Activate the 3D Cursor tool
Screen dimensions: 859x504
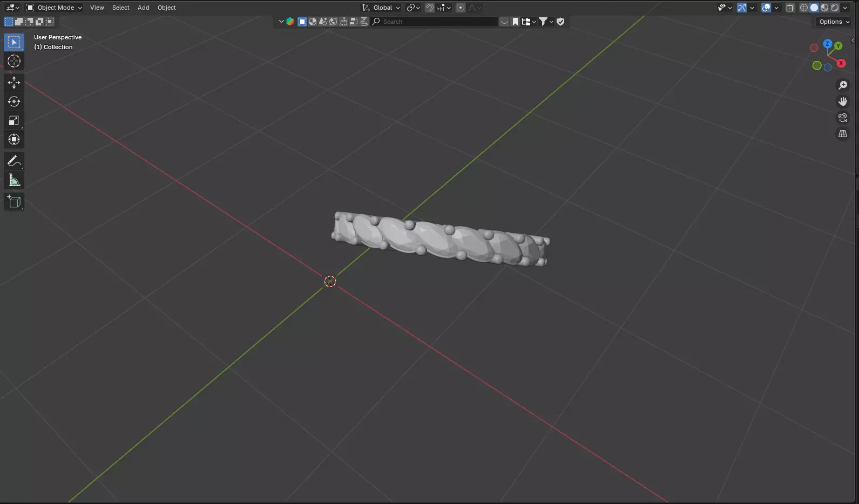pyautogui.click(x=14, y=61)
